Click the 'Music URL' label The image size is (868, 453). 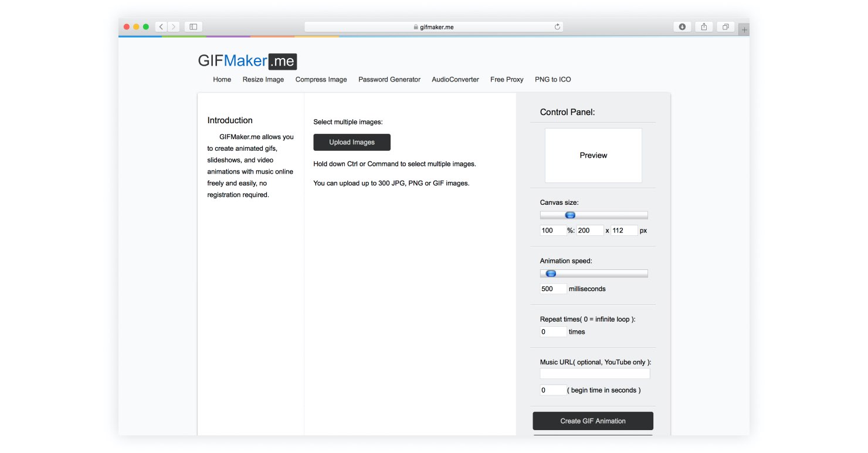pos(596,362)
